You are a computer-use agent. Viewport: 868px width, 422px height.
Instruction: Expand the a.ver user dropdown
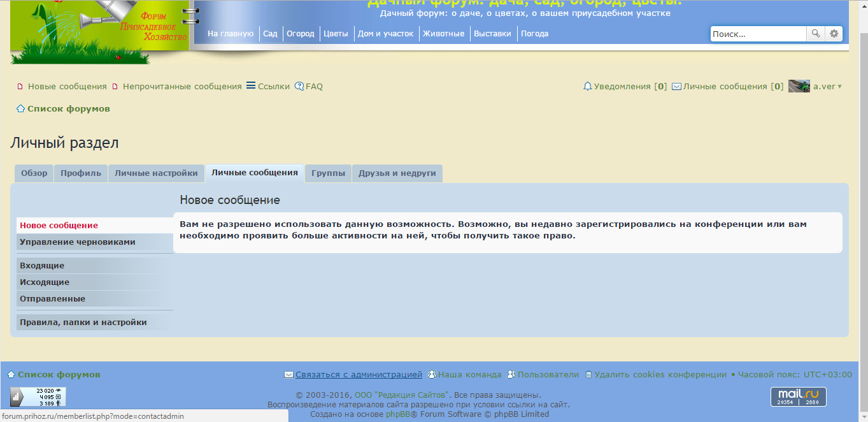pos(839,87)
